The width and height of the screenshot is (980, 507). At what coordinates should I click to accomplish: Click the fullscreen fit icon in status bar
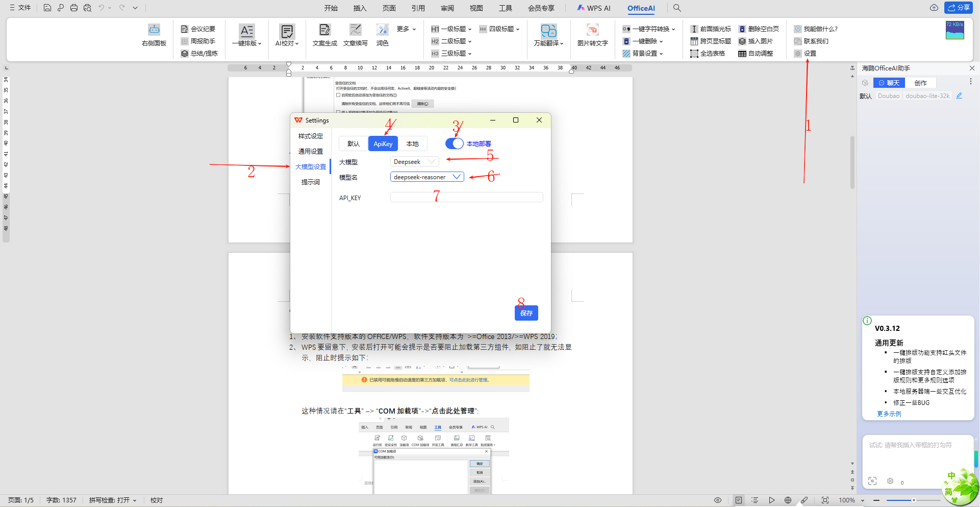click(825, 500)
